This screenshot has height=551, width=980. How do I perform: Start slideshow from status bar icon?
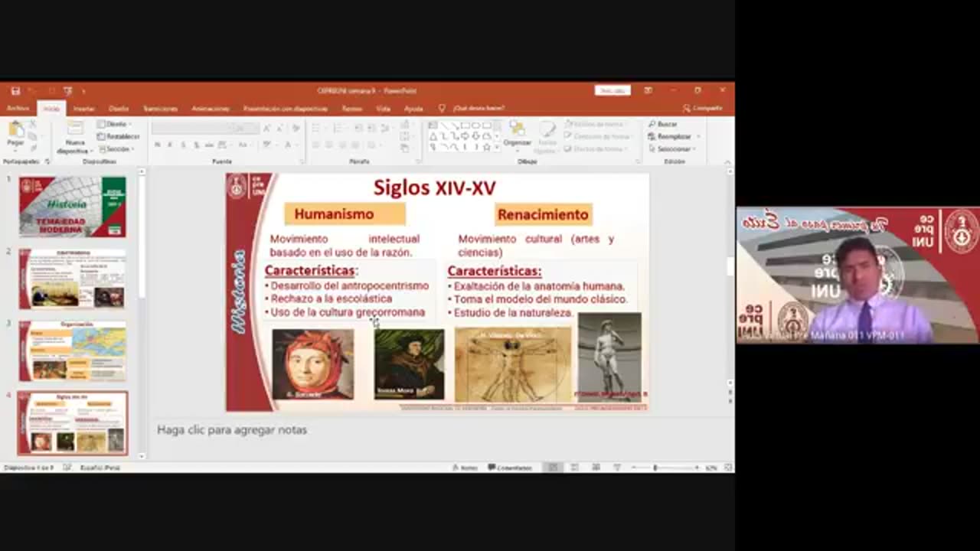617,468
